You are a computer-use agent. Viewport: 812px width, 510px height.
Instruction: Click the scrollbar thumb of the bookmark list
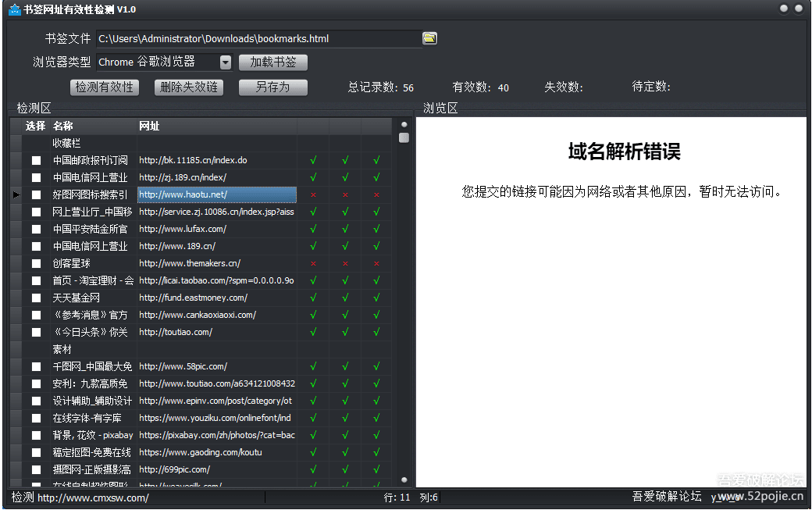[404, 137]
